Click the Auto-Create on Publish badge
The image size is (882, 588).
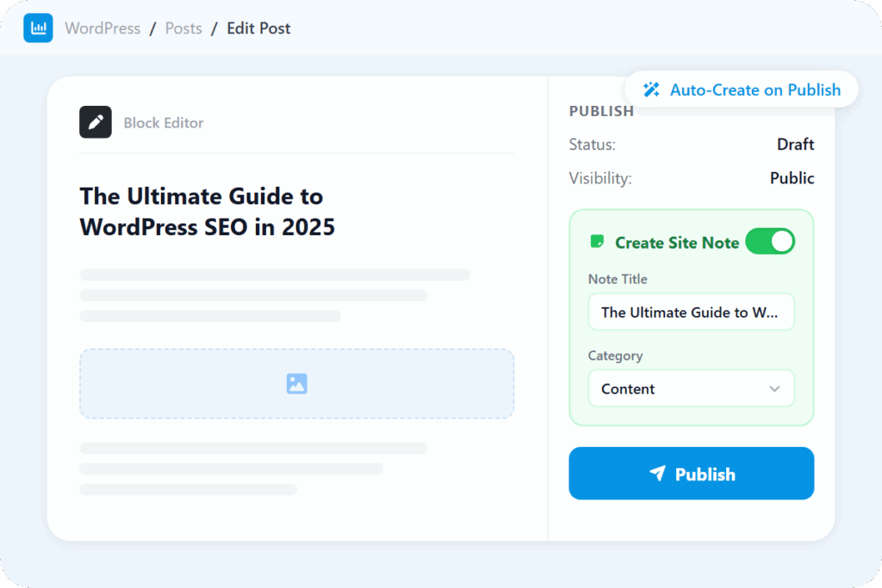coord(742,90)
